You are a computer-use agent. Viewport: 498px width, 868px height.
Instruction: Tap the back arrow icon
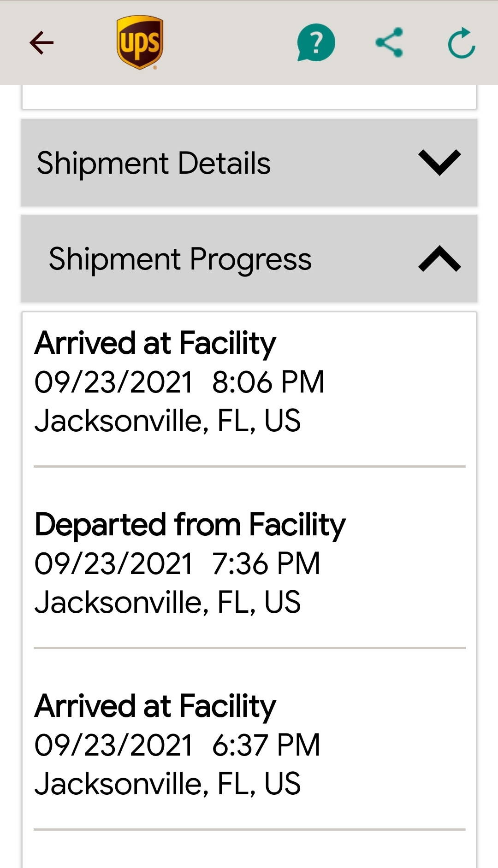pos(41,43)
